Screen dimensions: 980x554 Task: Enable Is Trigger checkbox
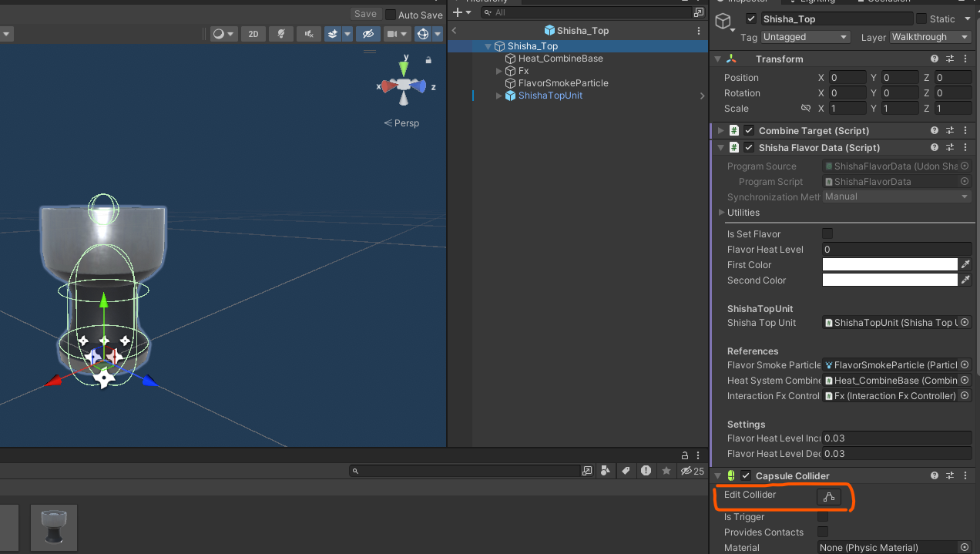pyautogui.click(x=823, y=517)
